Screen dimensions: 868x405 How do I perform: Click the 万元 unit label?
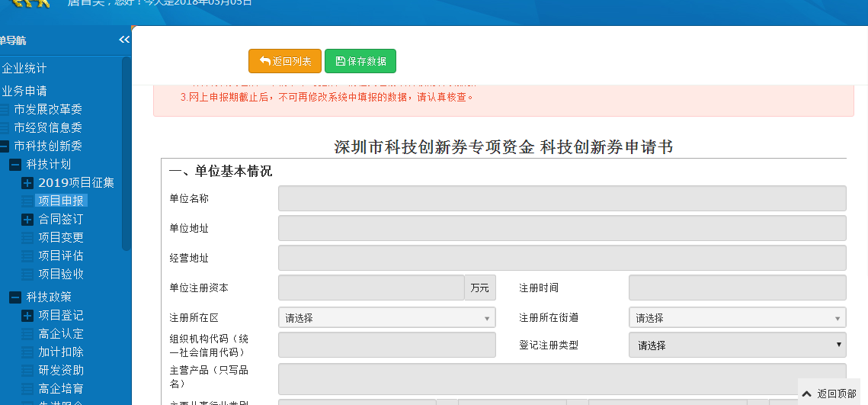pos(480,288)
